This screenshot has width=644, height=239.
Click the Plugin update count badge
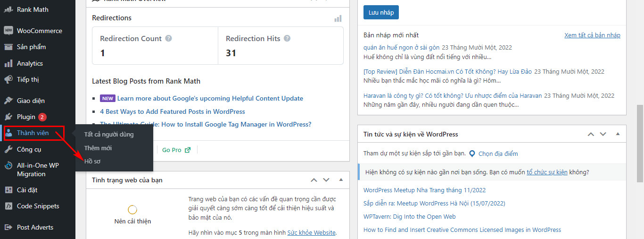42,117
